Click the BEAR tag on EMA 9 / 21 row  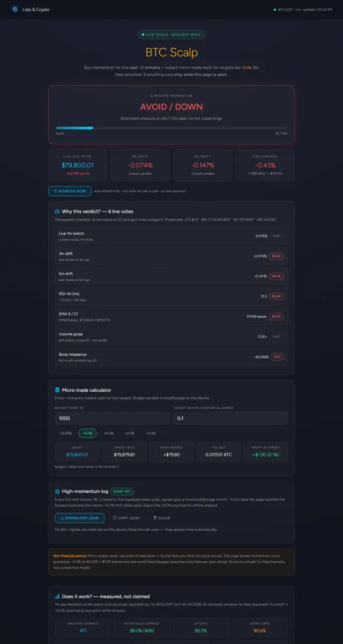pyautogui.click(x=277, y=317)
